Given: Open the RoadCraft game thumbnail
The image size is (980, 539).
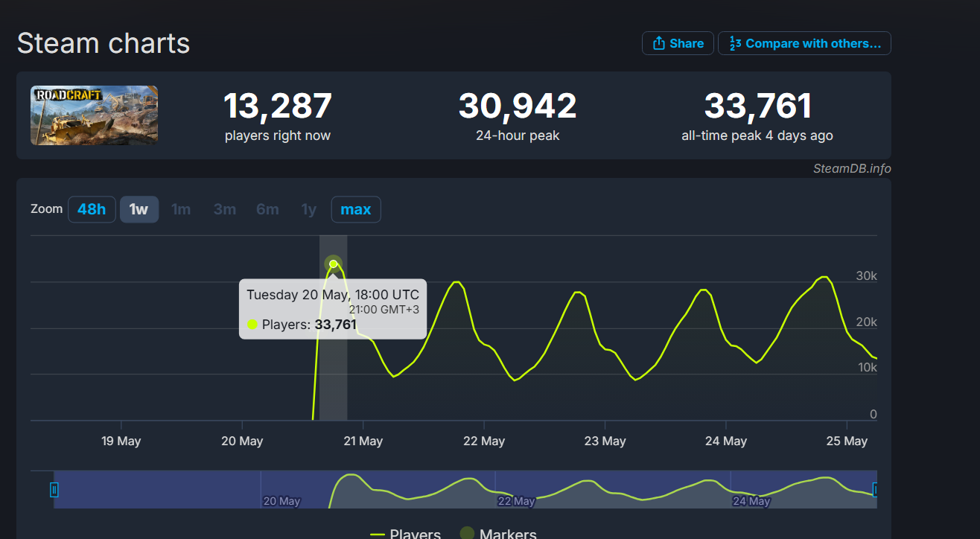Looking at the screenshot, I should pyautogui.click(x=94, y=115).
